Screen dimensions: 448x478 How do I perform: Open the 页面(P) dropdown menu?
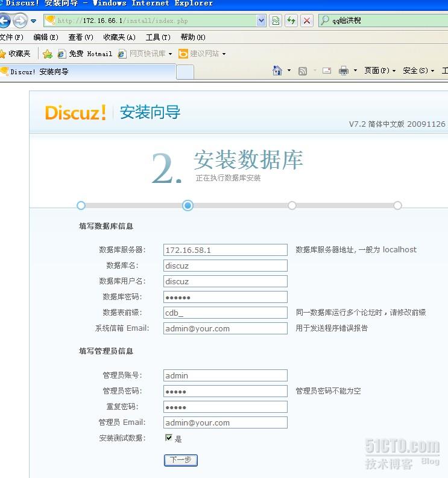tap(380, 71)
